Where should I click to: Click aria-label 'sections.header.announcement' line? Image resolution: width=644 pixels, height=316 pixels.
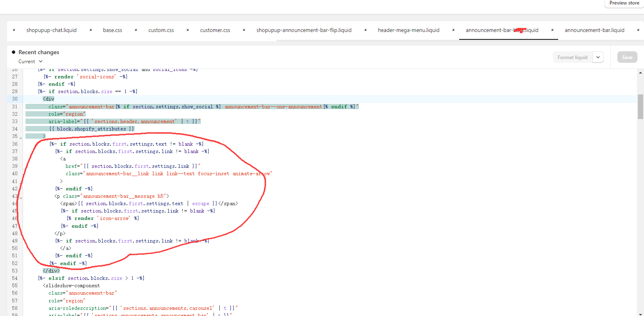point(124,121)
